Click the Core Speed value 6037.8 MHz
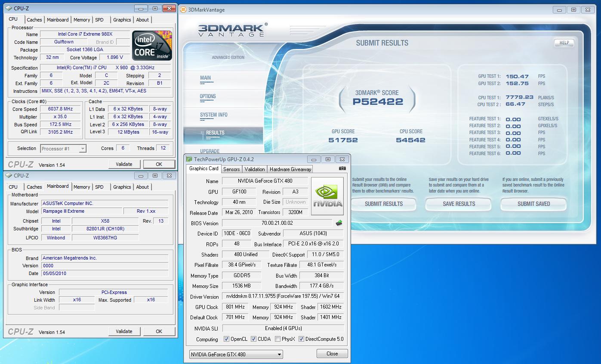The image size is (601, 364). coord(60,109)
